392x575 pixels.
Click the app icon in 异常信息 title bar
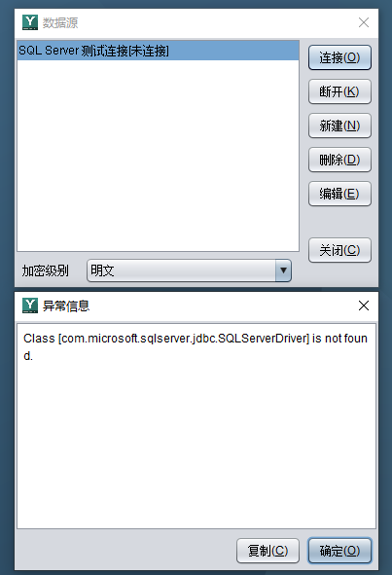(30, 305)
